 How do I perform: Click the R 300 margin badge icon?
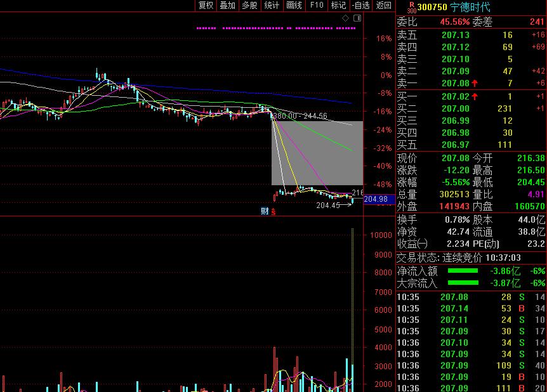[x=412, y=8]
